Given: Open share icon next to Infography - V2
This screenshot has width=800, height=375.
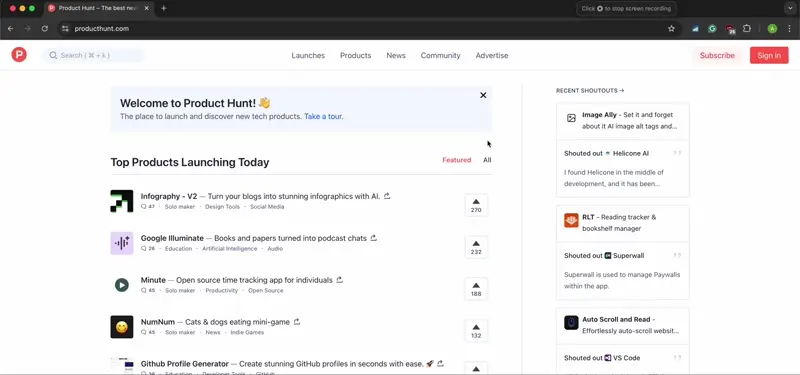Looking at the screenshot, I should (387, 196).
